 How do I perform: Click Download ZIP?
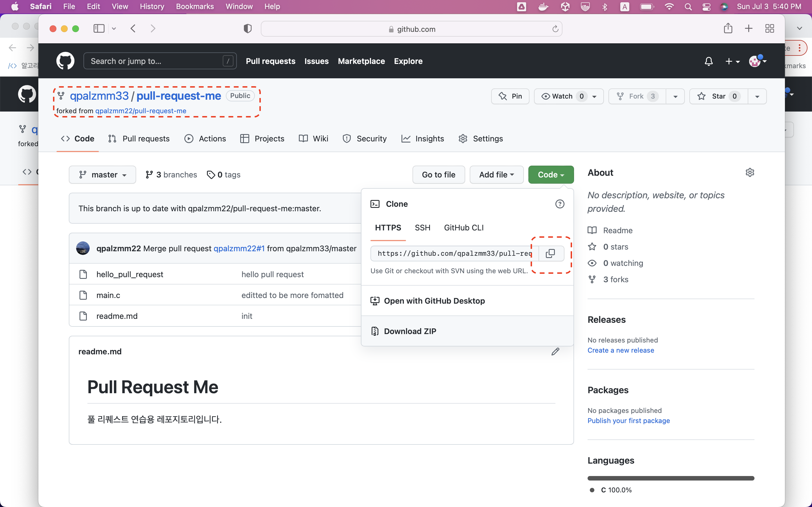point(410,331)
